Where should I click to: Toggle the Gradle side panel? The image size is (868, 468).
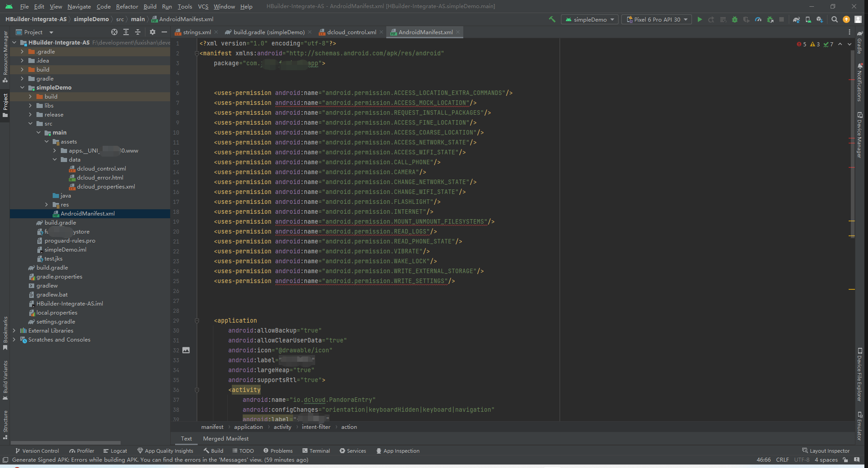[x=859, y=42]
